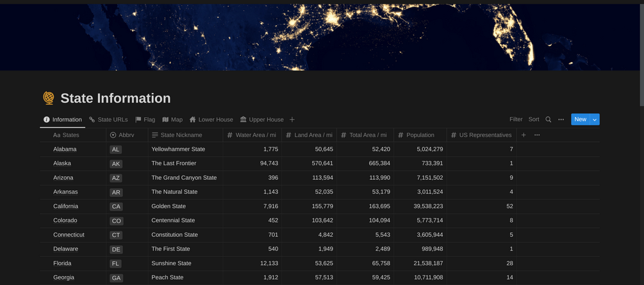Open the Delaware row
Image resolution: width=644 pixels, height=285 pixels.
click(x=65, y=249)
